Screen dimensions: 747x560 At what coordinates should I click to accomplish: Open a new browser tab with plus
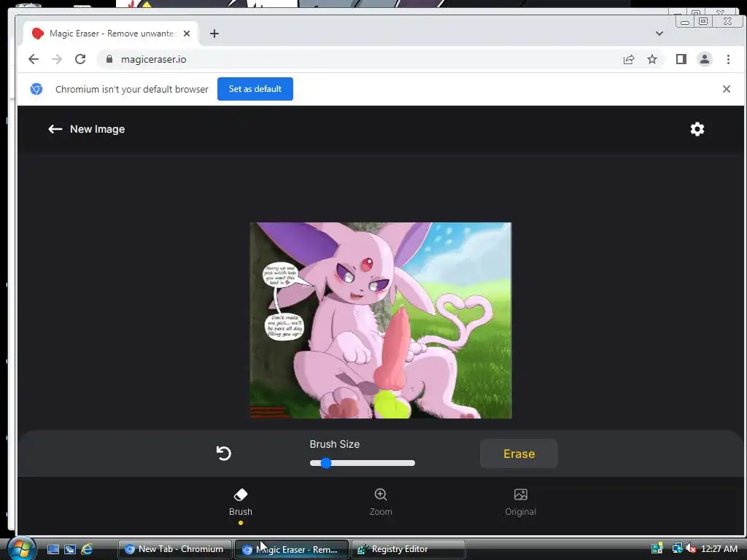coord(214,34)
